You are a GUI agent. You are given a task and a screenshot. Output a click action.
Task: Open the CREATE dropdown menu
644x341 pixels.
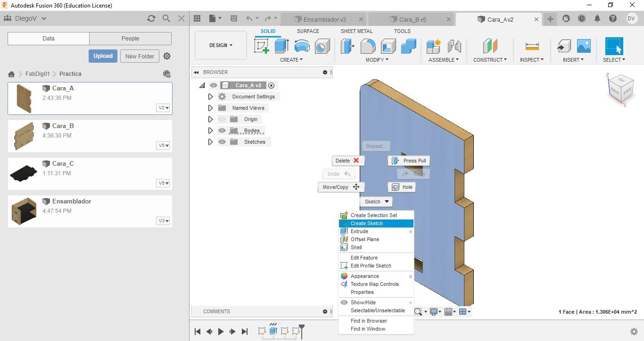point(291,60)
